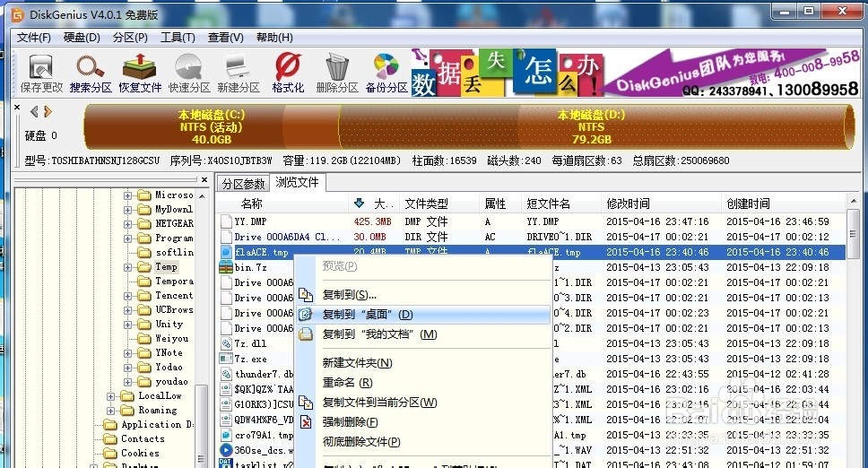Screen dimensions: 868x468
Task: Expand the Microso folder tree node
Action: (x=128, y=195)
